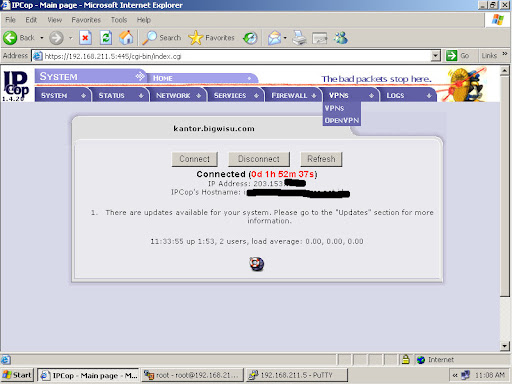Open the Home page icon

tap(126, 38)
